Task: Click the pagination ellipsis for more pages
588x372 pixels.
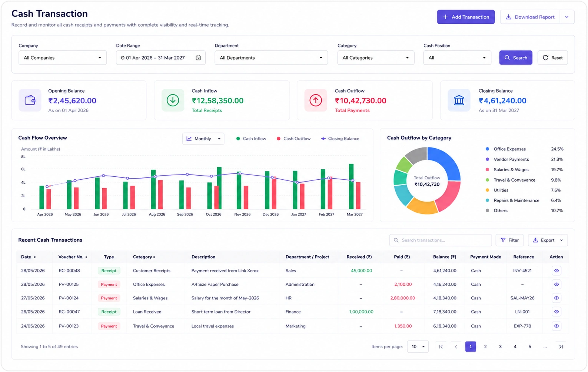Action: tap(545, 347)
